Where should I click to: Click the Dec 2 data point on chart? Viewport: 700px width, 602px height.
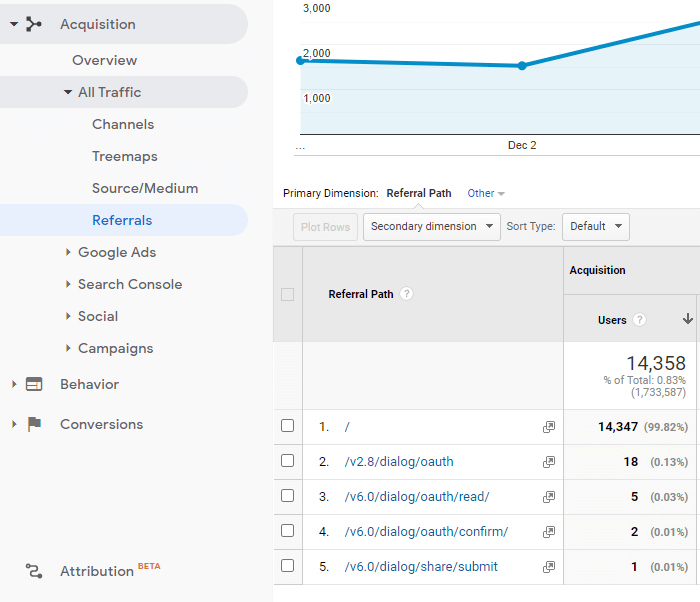(x=522, y=66)
